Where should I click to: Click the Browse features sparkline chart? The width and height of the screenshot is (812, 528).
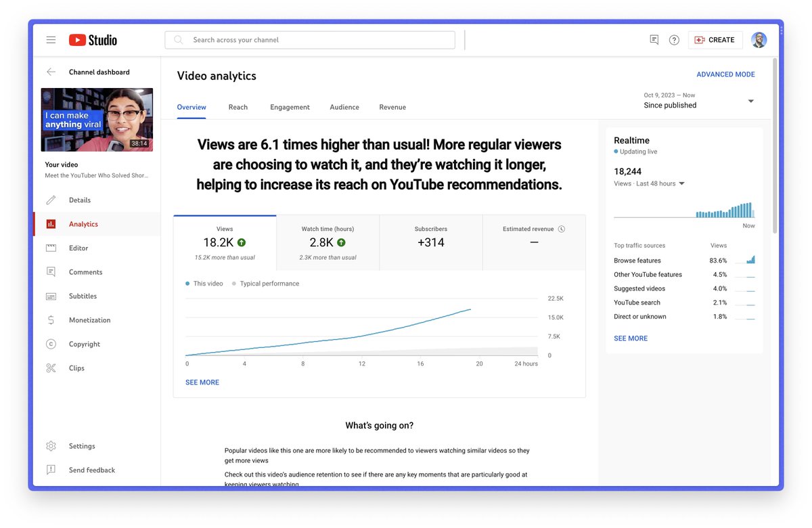744,260
